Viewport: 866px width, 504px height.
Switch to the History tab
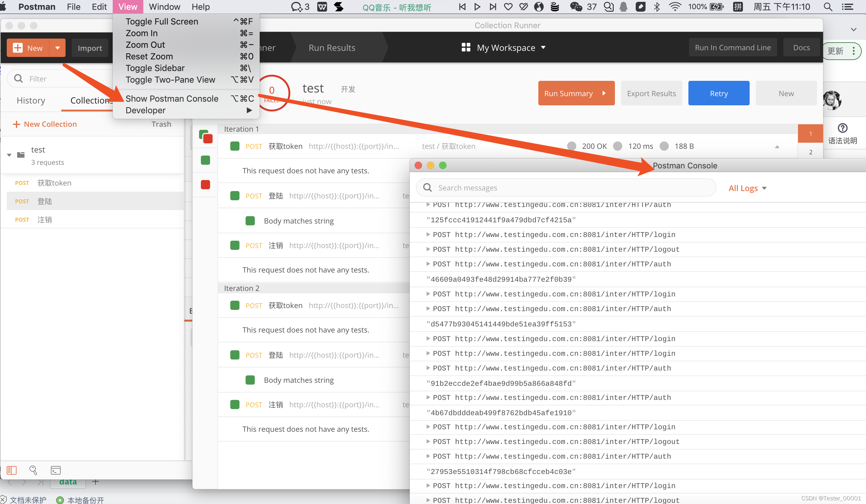(x=31, y=100)
